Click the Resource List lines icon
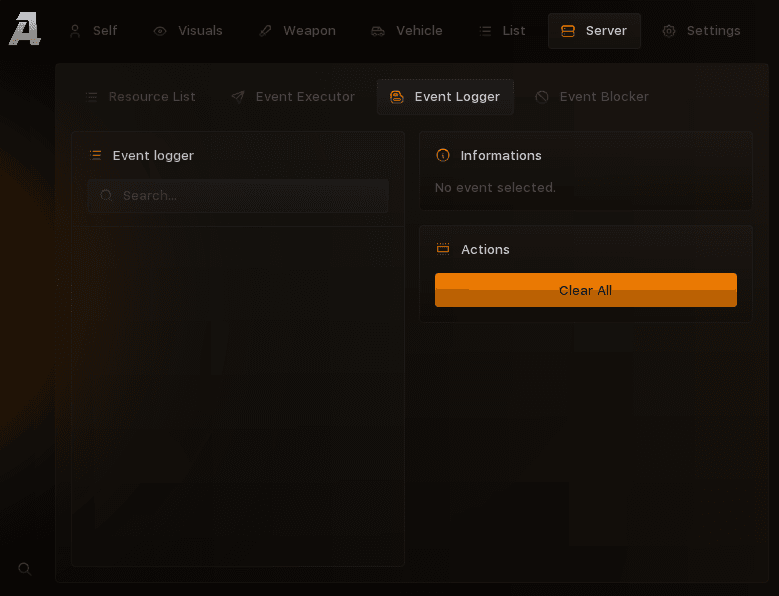The image size is (779, 596). [x=91, y=97]
